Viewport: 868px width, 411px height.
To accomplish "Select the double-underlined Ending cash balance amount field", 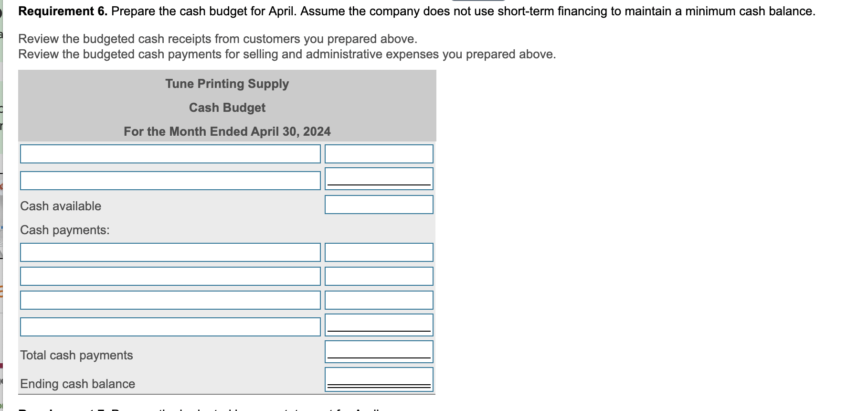I will [x=379, y=380].
